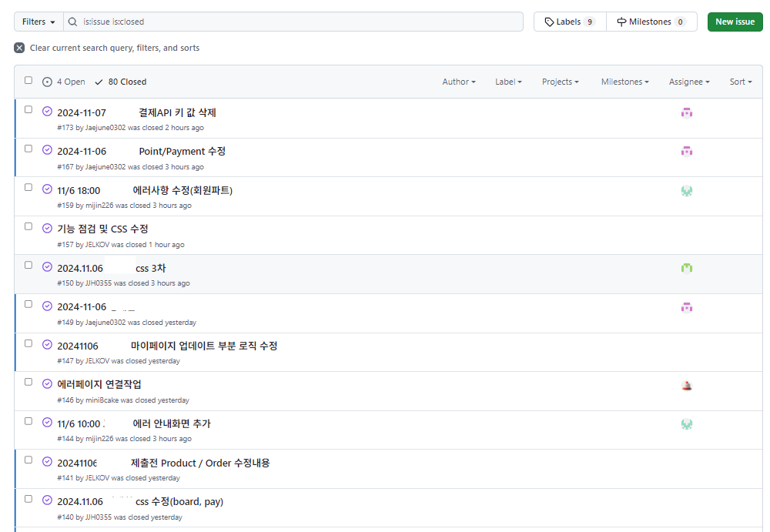
Task: Check the box for issue #159
Action: [x=28, y=187]
